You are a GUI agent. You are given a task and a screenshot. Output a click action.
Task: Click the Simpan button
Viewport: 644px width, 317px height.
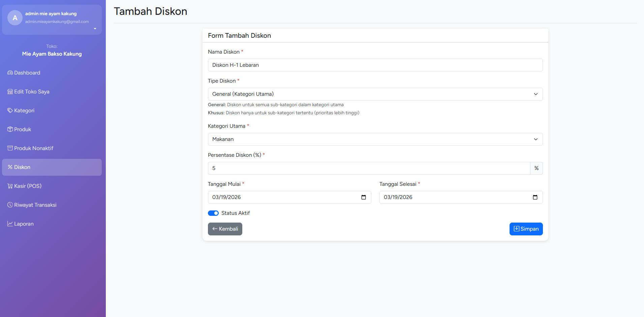pyautogui.click(x=526, y=229)
